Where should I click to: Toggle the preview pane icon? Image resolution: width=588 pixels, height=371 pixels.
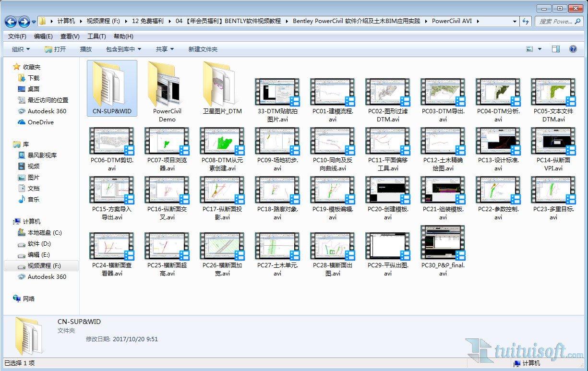(x=556, y=49)
